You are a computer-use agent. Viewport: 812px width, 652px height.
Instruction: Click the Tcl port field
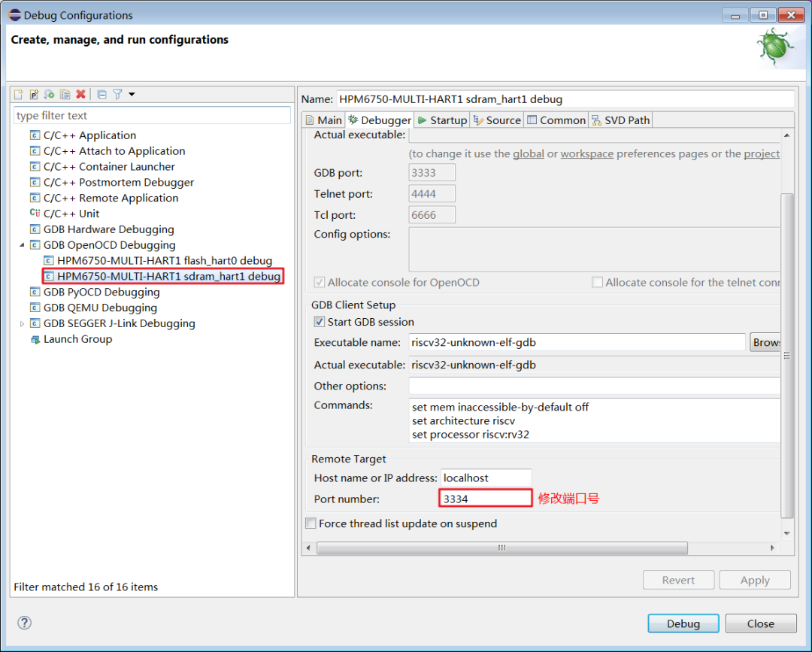click(432, 215)
